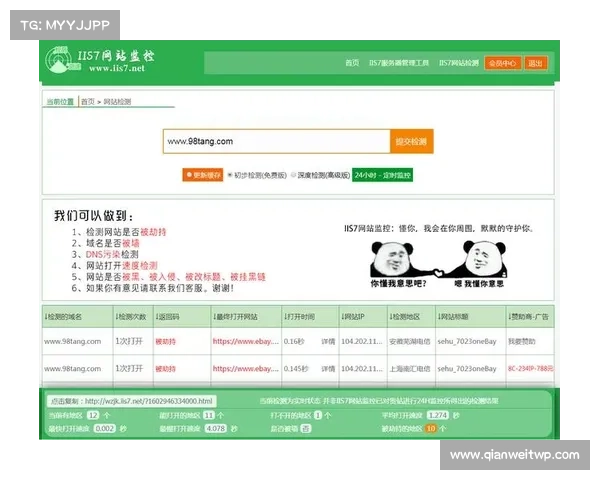Click the 能打开的地区 11 count badge
Screen dimensions: 600x480
[x=209, y=415]
